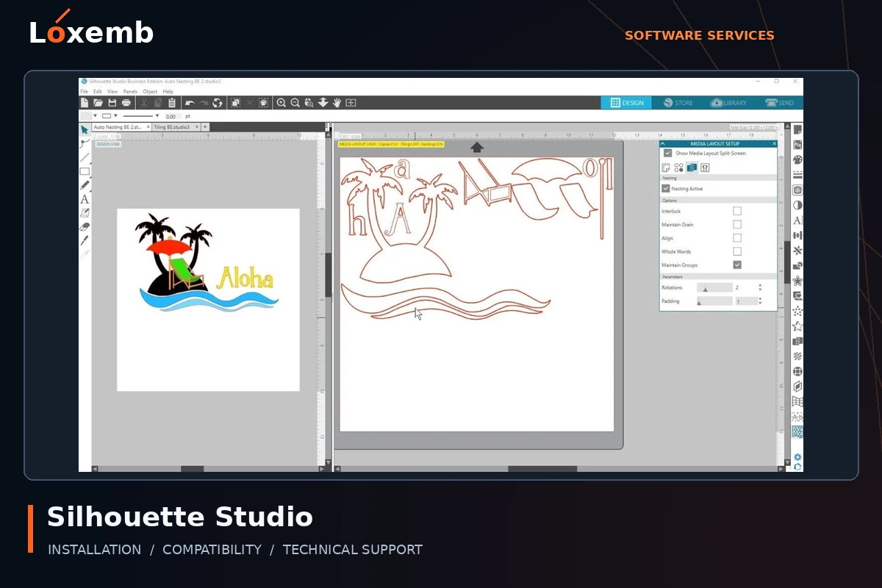Open the Panels menu
Screen dimensions: 882x588
[130, 91]
